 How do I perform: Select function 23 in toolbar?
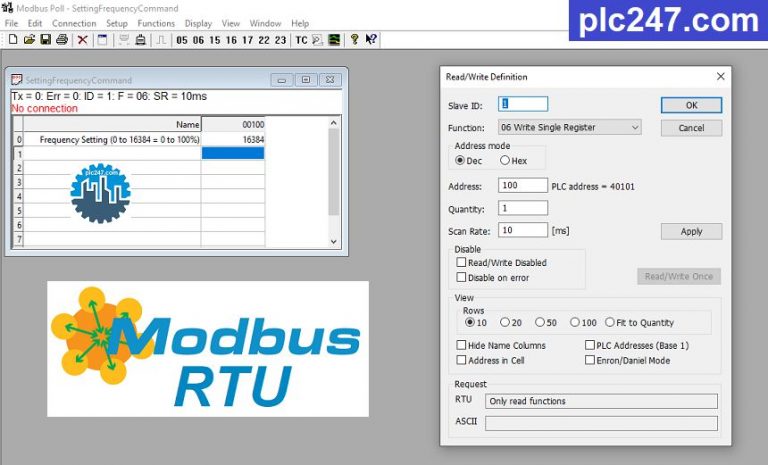(x=280, y=40)
